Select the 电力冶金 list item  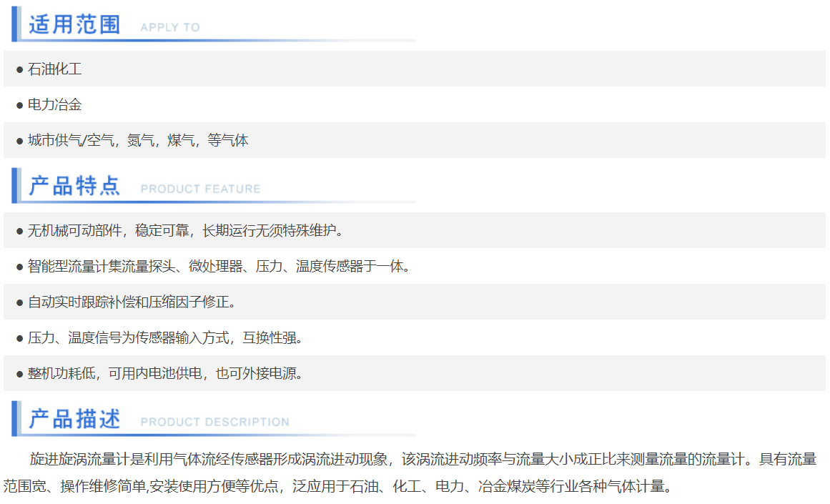coord(55,105)
